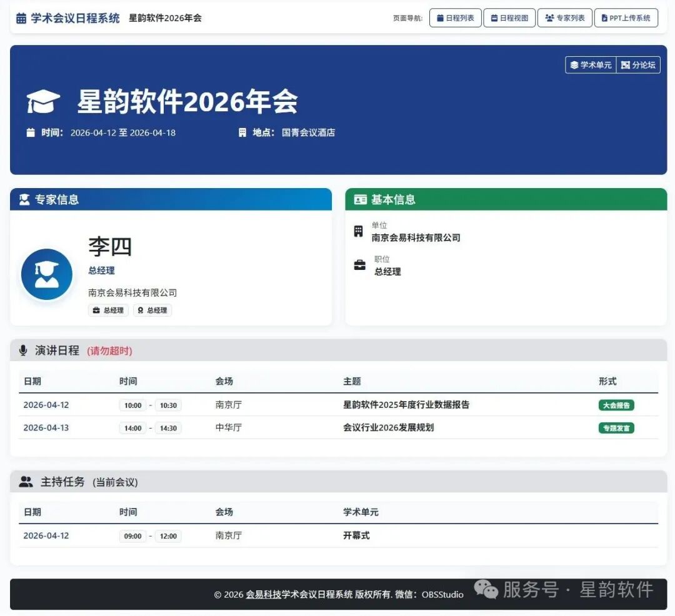
Task: Switch to the 分论坛 tab
Action: click(x=638, y=65)
